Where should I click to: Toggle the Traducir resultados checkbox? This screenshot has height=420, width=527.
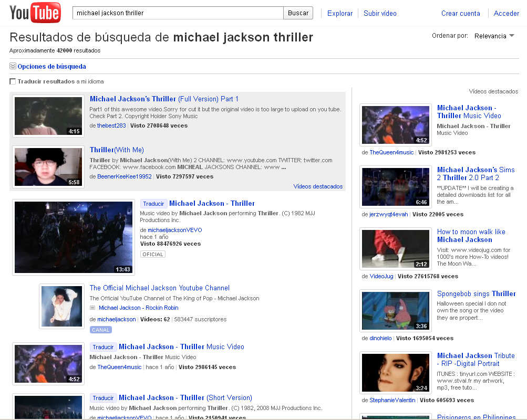(x=13, y=82)
